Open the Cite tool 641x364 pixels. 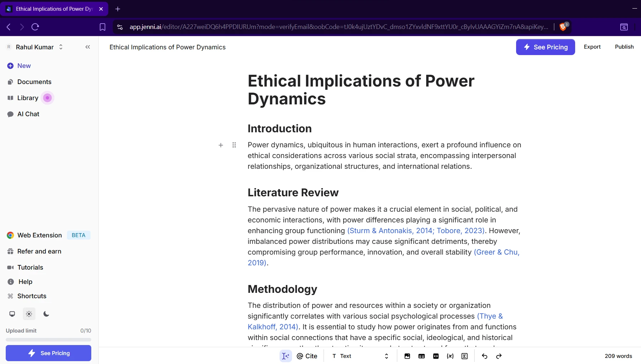pos(307,356)
